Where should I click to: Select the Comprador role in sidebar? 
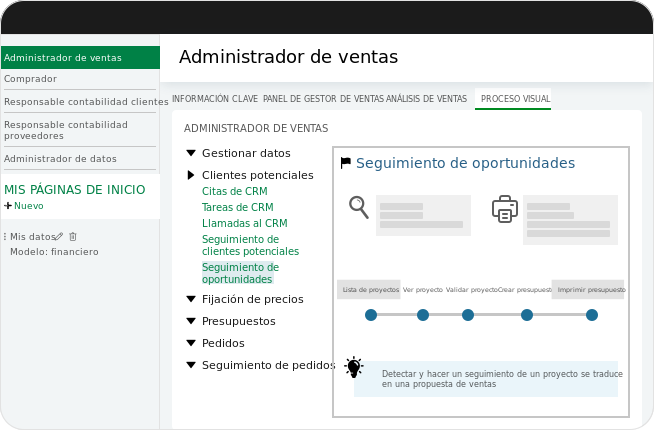tap(30, 79)
